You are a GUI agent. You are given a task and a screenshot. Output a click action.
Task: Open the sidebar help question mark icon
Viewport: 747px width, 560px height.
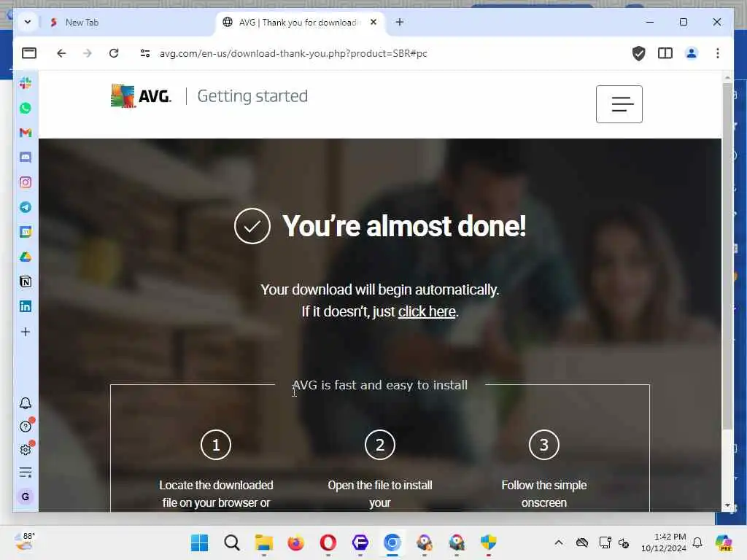(26, 426)
